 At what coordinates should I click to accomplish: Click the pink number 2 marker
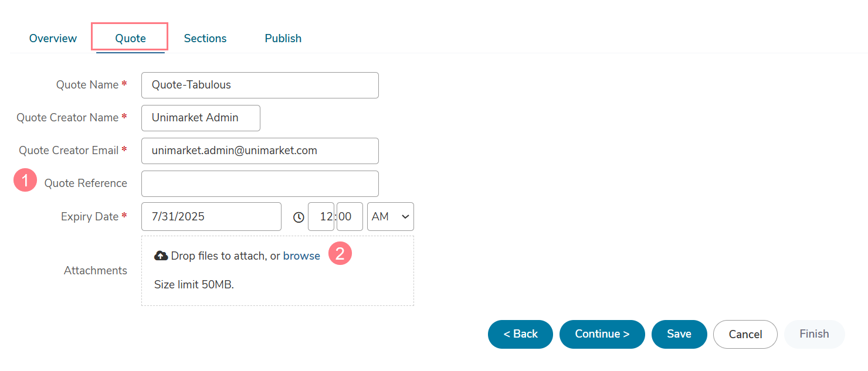pyautogui.click(x=340, y=253)
